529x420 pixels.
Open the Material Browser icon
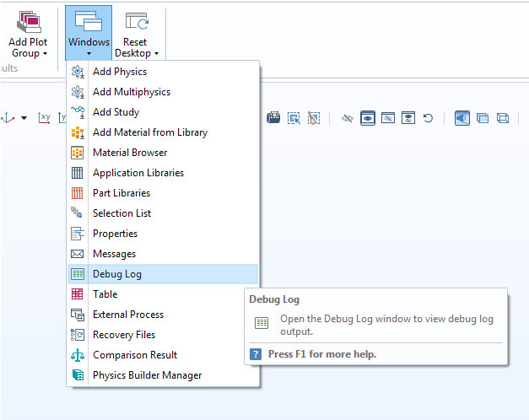pos(78,153)
